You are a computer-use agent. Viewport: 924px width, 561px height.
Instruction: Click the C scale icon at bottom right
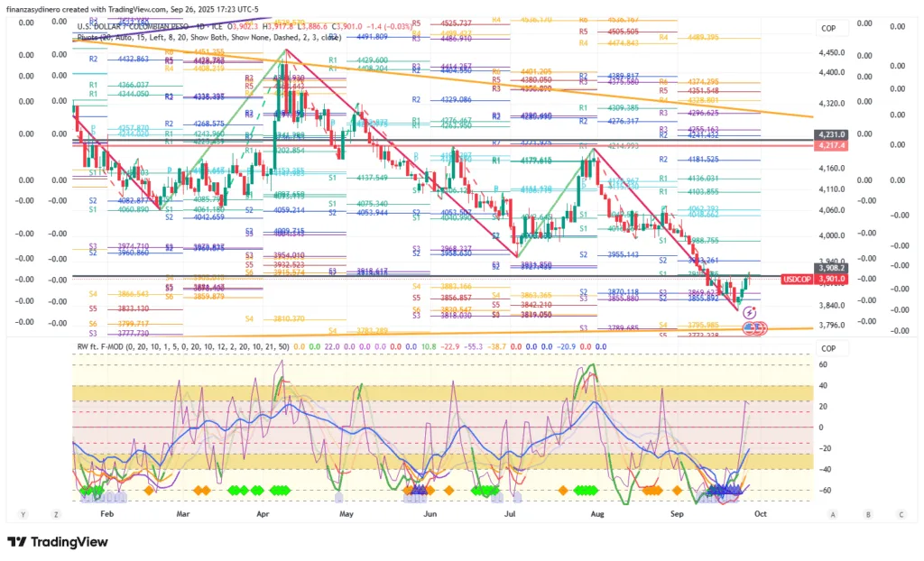pyautogui.click(x=901, y=514)
